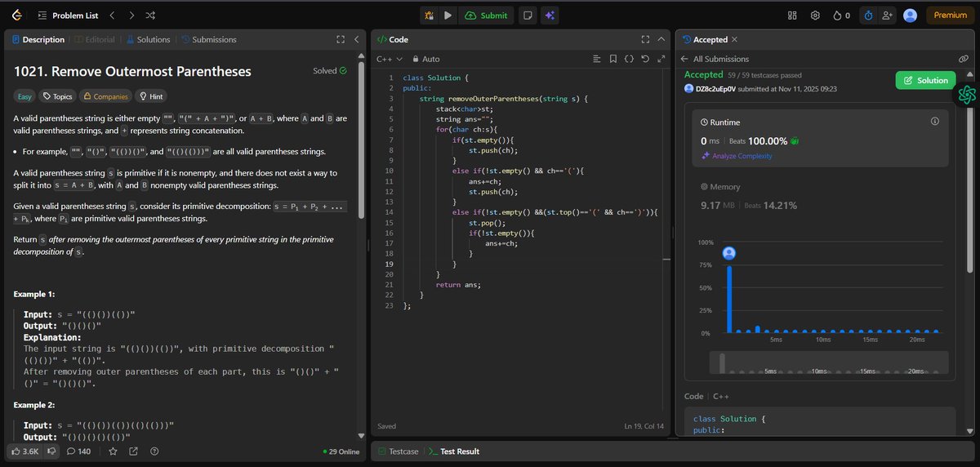Toggle the stopwatch timer icon
The width and height of the screenshot is (980, 467).
868,15
